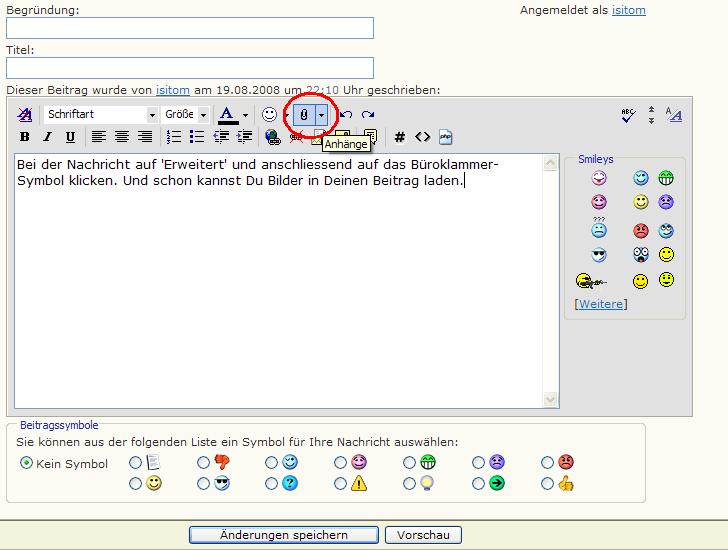The width and height of the screenshot is (728, 550).
Task: Insert a hyperlink with the globe icon
Action: coord(273,137)
